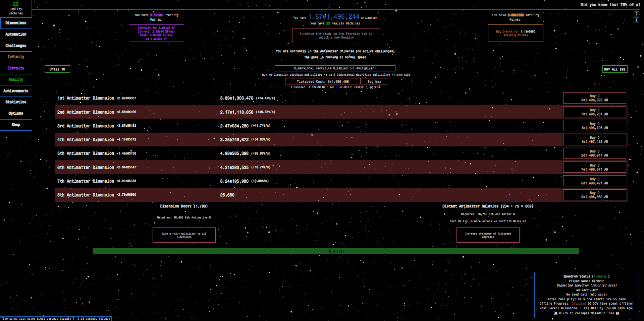Click the green 100.00% progress bar
644x321 pixels.
336,251
